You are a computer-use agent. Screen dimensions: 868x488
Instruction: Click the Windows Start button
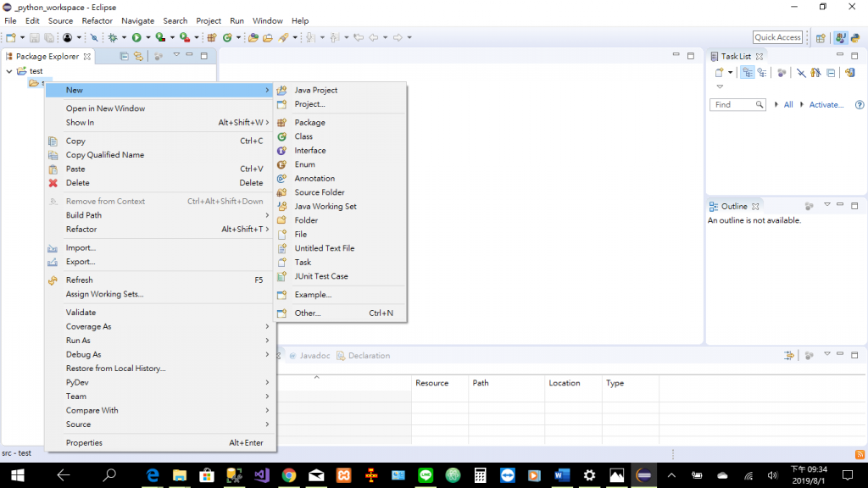[x=17, y=475]
